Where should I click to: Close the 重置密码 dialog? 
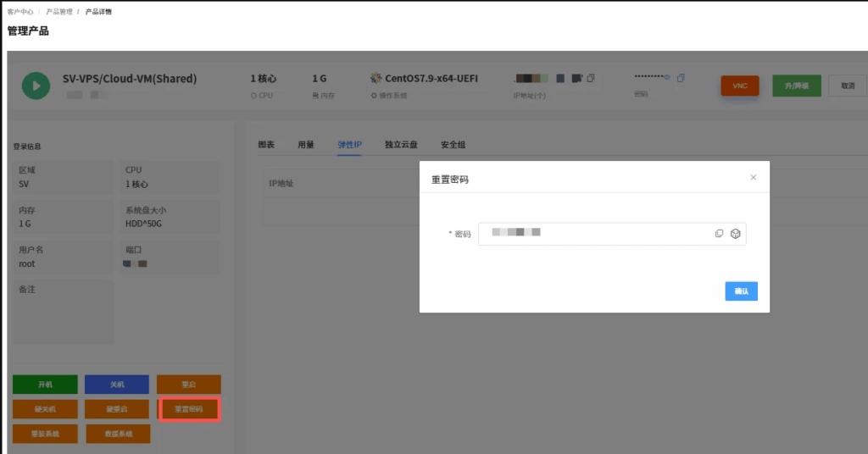(x=754, y=178)
